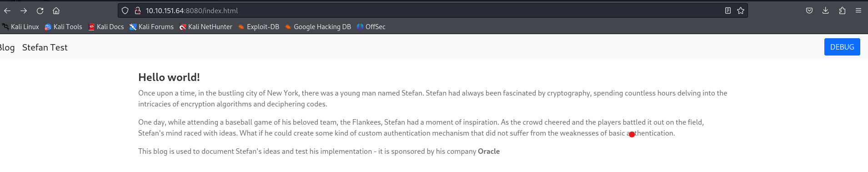Open the Exploit-DB bookmark
The image size is (868, 172).
[x=258, y=27]
